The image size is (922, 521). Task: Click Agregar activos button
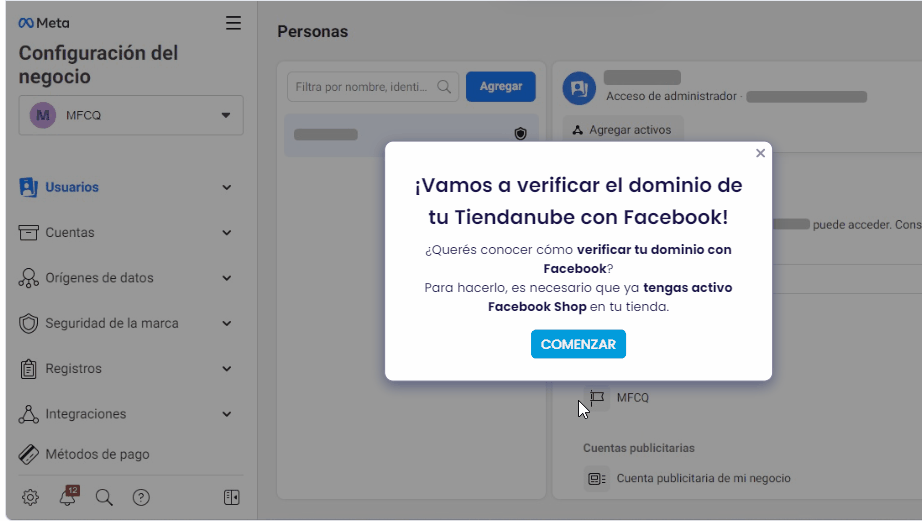(623, 130)
